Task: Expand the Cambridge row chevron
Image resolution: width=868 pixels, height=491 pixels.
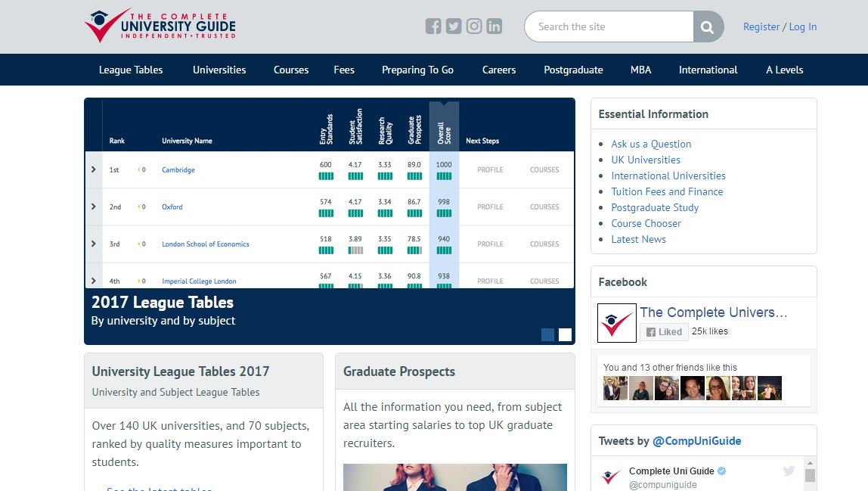Action: pos(94,169)
